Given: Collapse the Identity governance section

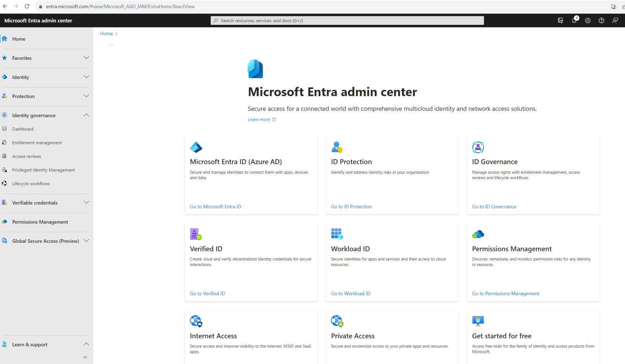Looking at the screenshot, I should (x=86, y=115).
